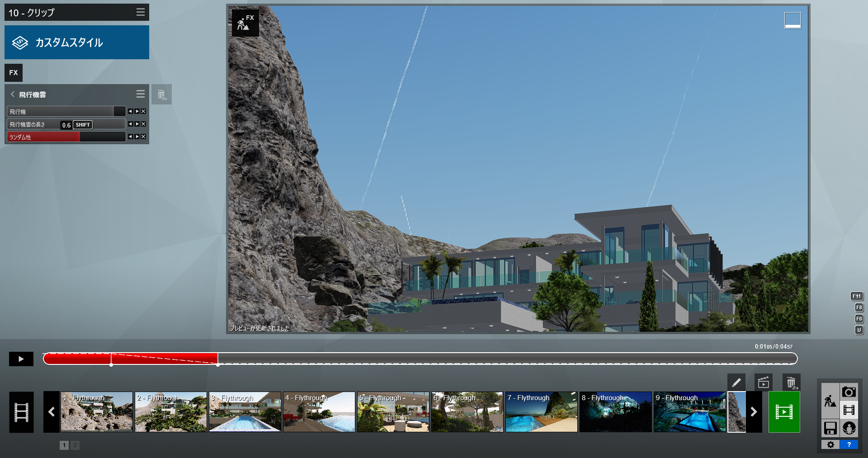The height and width of the screenshot is (458, 868).
Task: Click the clapperboard clip effects icon
Action: [x=764, y=382]
